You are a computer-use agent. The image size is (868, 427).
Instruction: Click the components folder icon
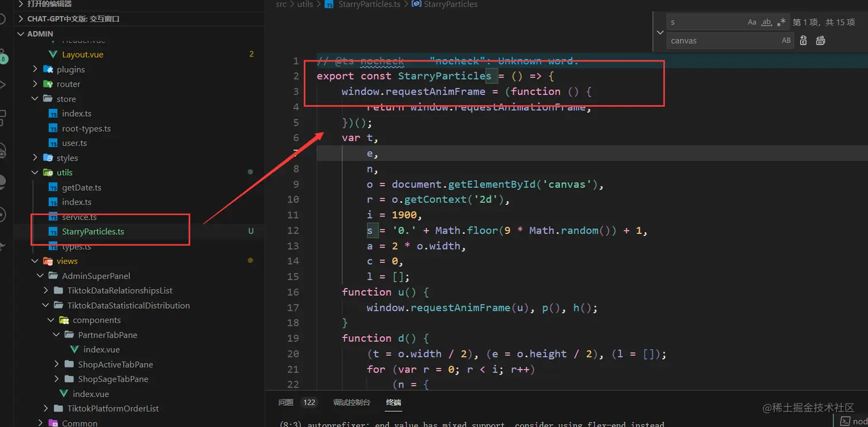[x=64, y=320]
